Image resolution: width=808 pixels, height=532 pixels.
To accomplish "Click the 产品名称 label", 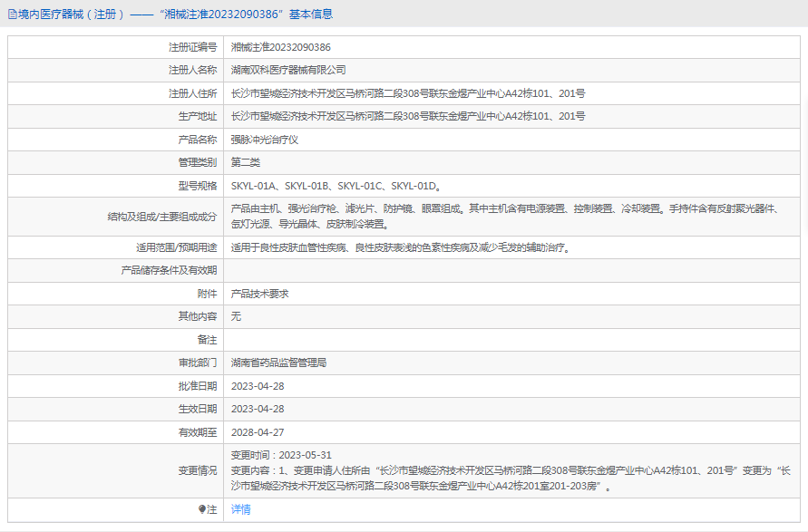I will click(x=198, y=140).
